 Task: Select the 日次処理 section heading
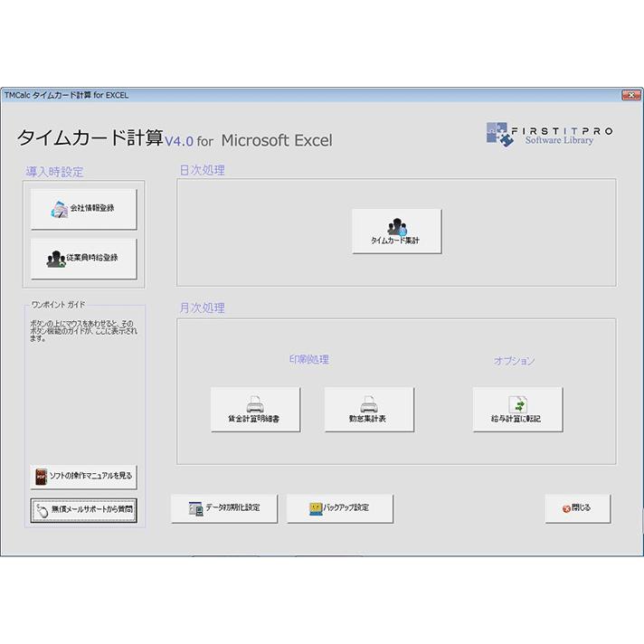[x=202, y=170]
